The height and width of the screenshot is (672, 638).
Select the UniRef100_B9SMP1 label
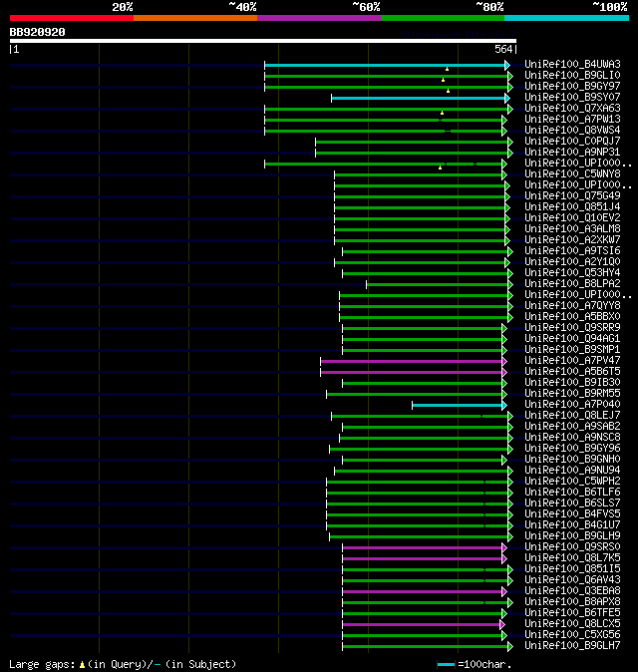pyautogui.click(x=572, y=349)
